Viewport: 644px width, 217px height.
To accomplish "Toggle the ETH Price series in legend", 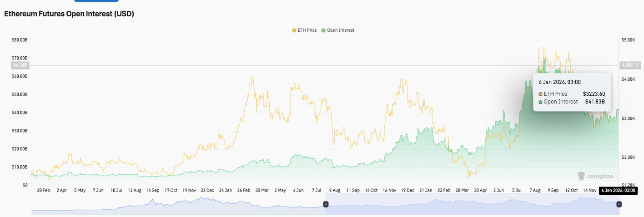I will 307,30.
